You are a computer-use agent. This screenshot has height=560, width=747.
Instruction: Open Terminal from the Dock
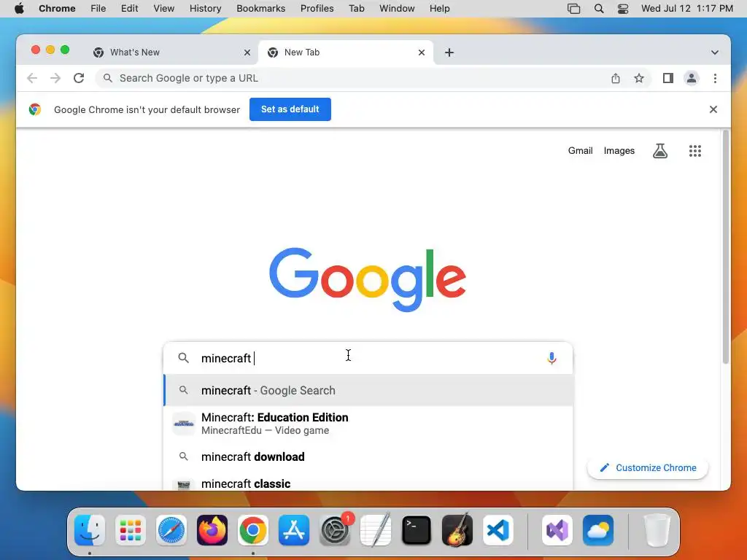[x=417, y=530]
